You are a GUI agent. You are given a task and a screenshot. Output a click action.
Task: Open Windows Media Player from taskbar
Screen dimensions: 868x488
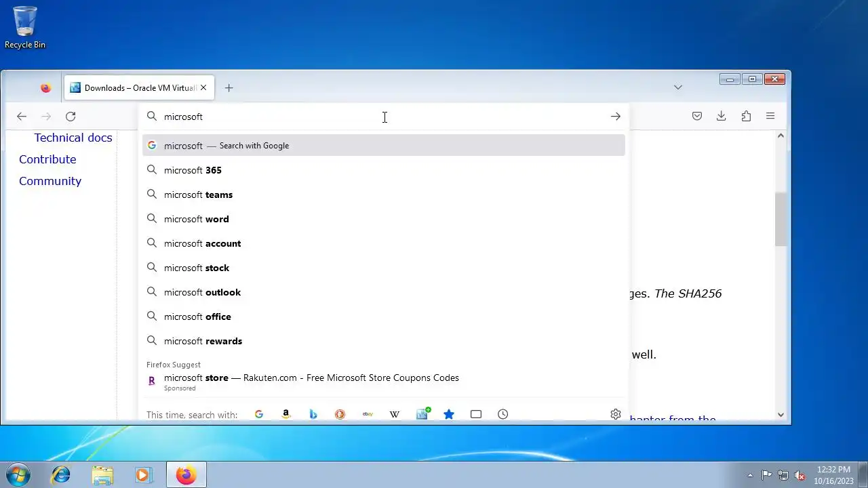coord(143,475)
